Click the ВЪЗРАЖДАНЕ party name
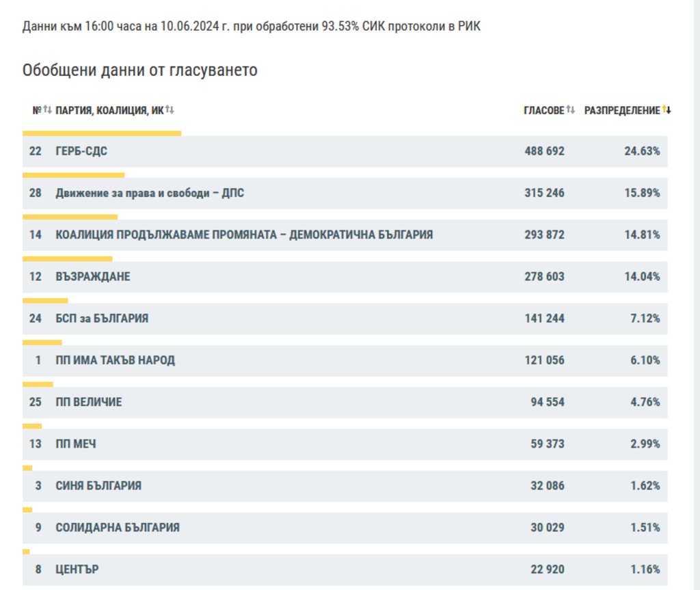The width and height of the screenshot is (700, 590). click(x=93, y=277)
